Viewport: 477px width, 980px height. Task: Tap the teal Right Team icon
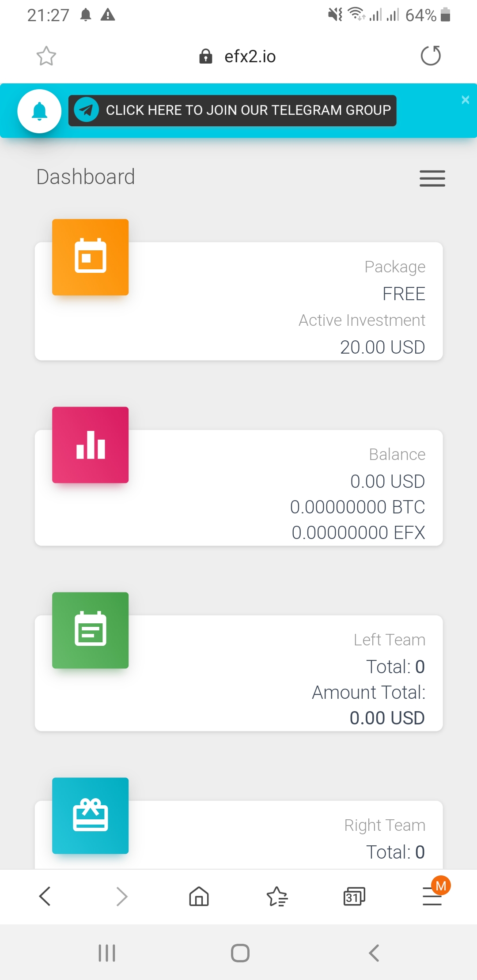coord(91,815)
